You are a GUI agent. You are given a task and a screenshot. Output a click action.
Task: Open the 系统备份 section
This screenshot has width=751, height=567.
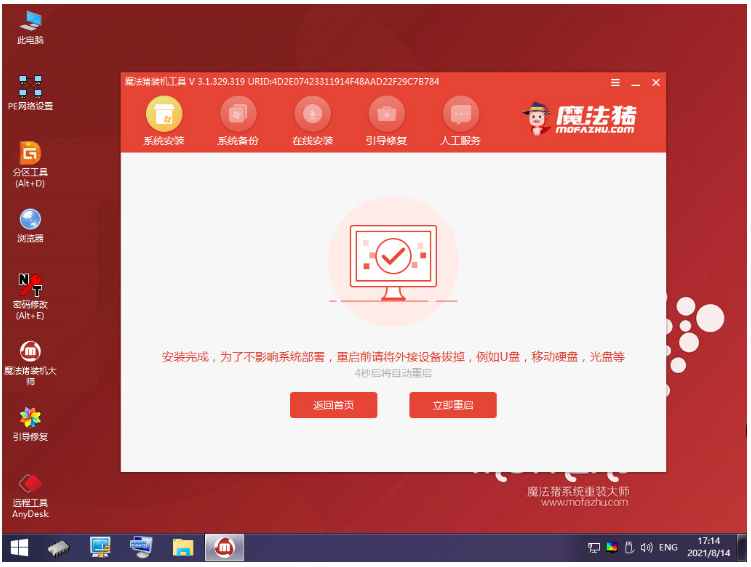[x=237, y=115]
